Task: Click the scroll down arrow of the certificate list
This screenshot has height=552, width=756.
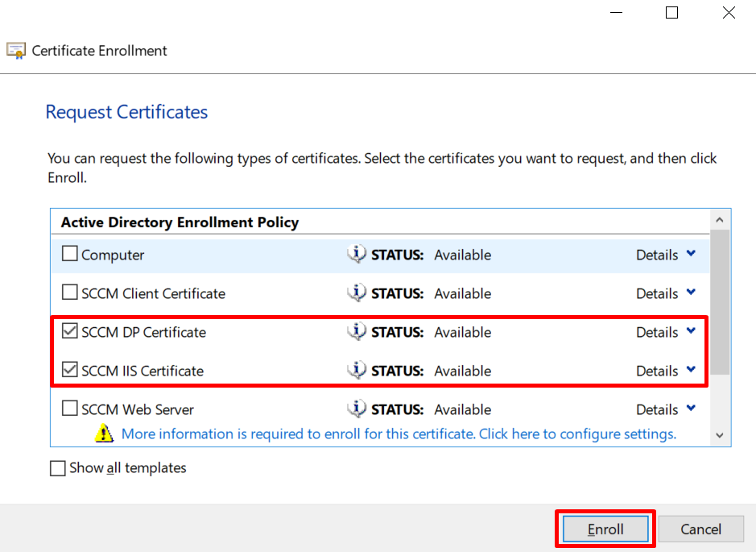Action: [720, 435]
